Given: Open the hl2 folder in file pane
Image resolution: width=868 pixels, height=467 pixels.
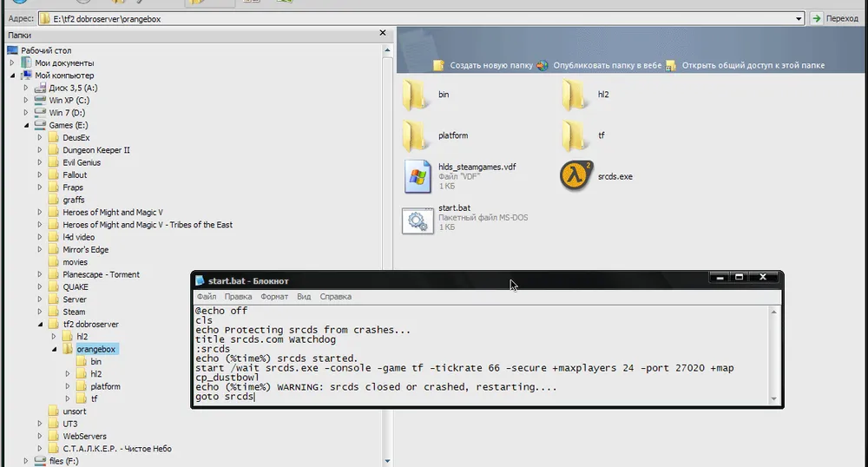Looking at the screenshot, I should point(575,94).
